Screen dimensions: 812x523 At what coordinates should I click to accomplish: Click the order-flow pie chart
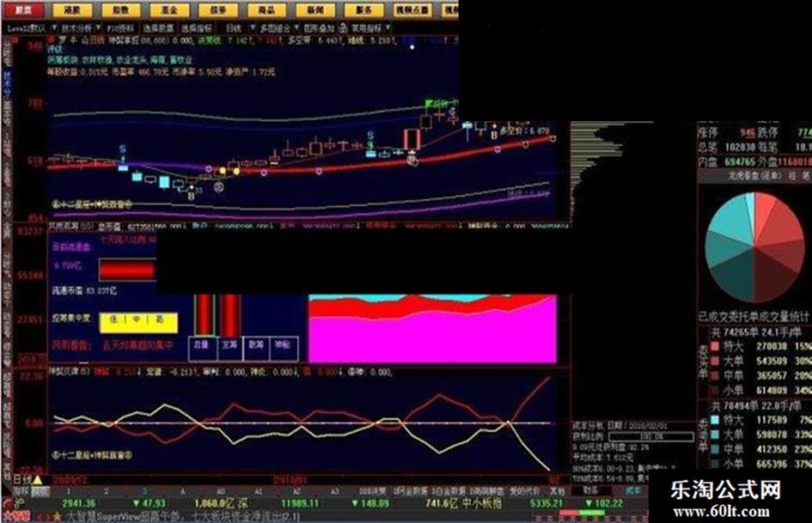(x=754, y=247)
